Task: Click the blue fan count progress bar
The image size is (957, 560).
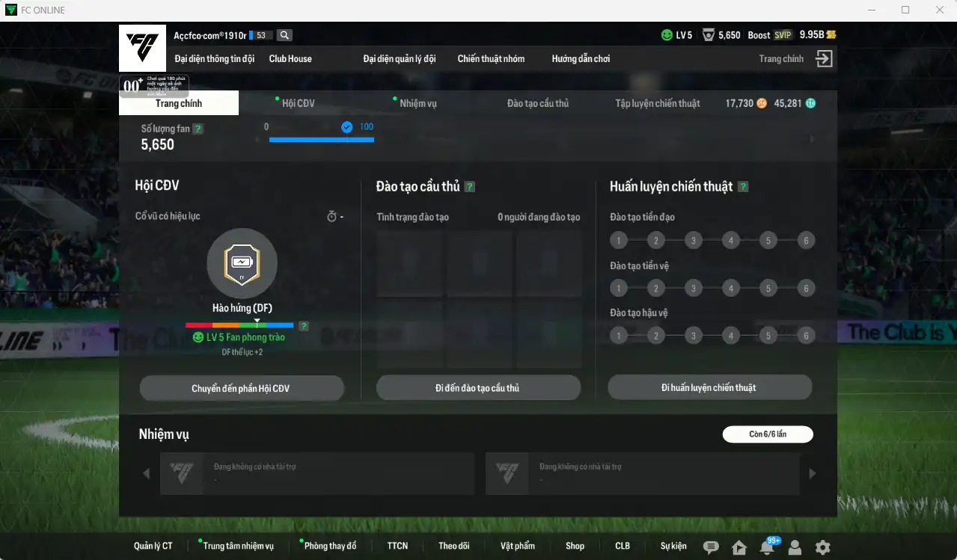Action: 322,139
